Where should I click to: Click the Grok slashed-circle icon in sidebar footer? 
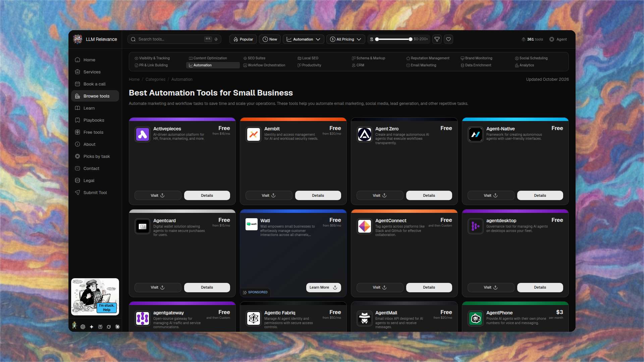click(109, 327)
